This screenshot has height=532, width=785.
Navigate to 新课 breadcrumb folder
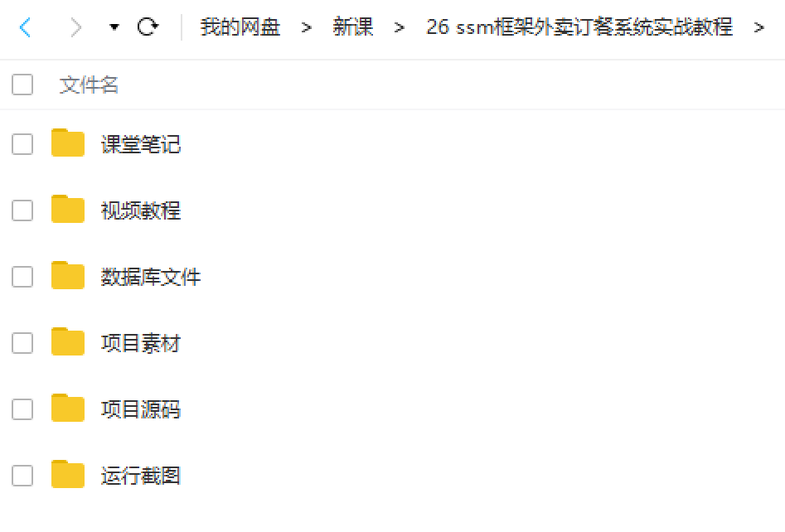(x=353, y=27)
